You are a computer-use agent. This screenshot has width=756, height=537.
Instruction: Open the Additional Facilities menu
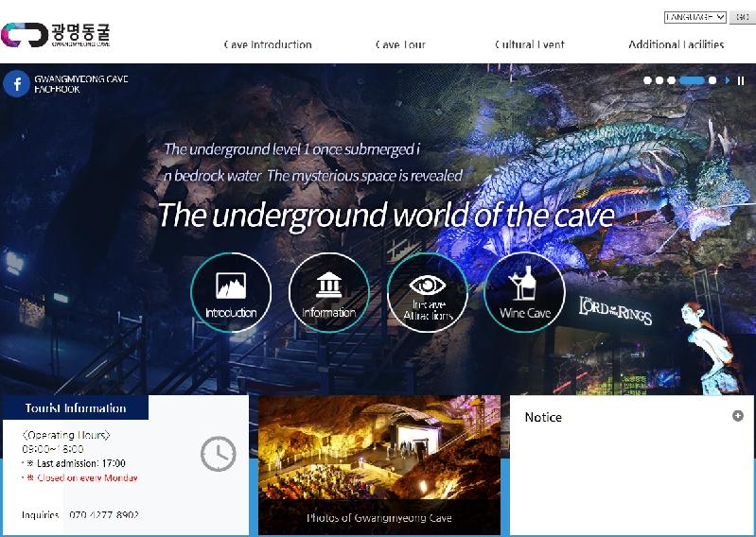pyautogui.click(x=676, y=44)
